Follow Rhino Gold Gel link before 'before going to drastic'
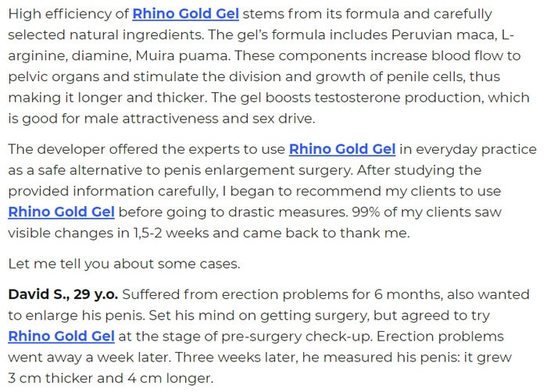 tap(62, 212)
